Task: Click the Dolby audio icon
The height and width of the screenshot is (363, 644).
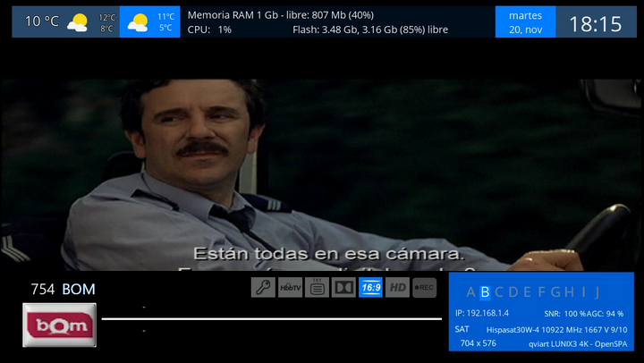Action: 343,287
